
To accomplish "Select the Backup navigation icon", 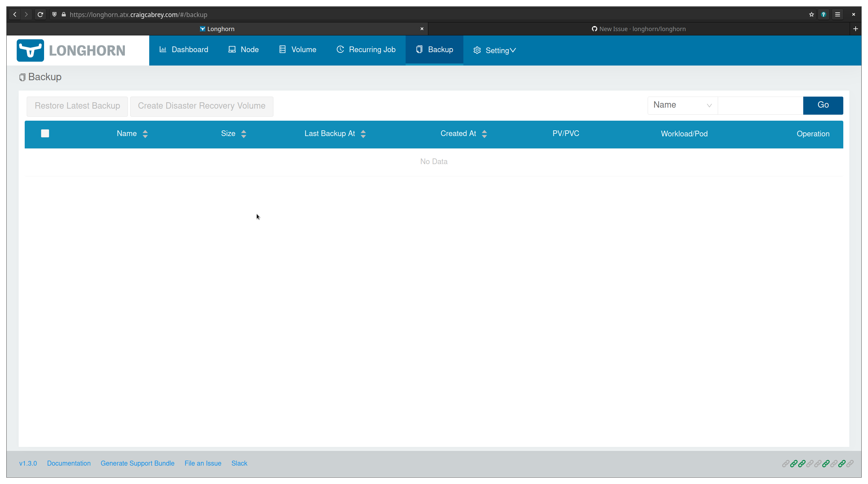I will click(419, 49).
